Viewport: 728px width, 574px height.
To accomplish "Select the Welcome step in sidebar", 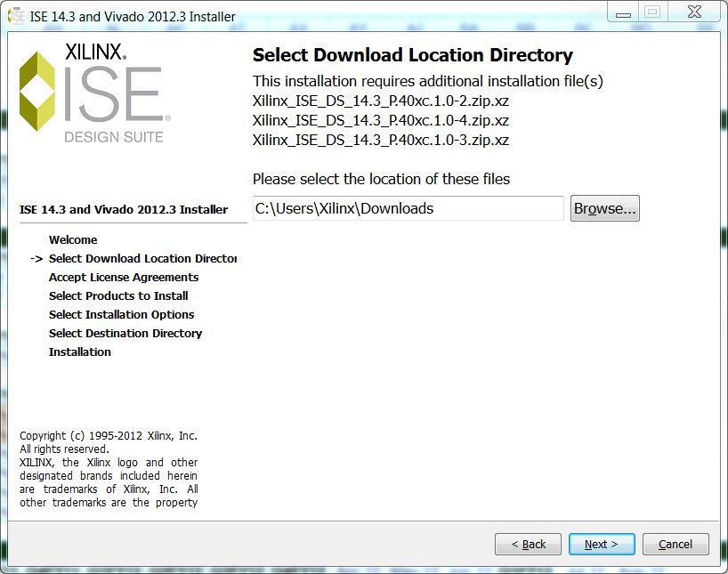I will 73,240.
